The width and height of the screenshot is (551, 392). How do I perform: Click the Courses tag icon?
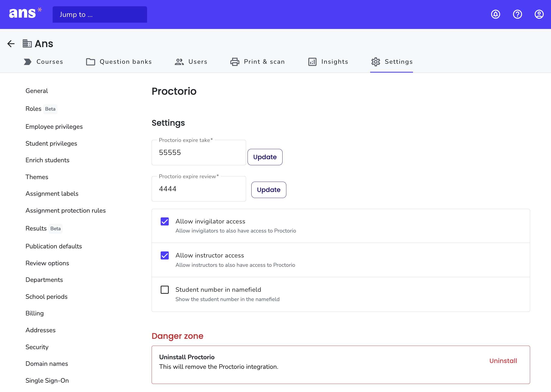pyautogui.click(x=28, y=62)
